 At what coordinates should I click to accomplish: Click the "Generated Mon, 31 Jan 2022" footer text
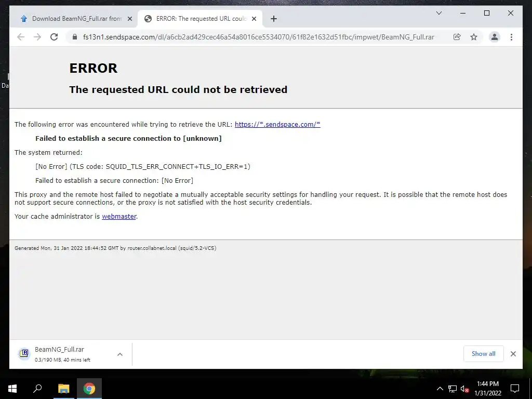point(115,248)
